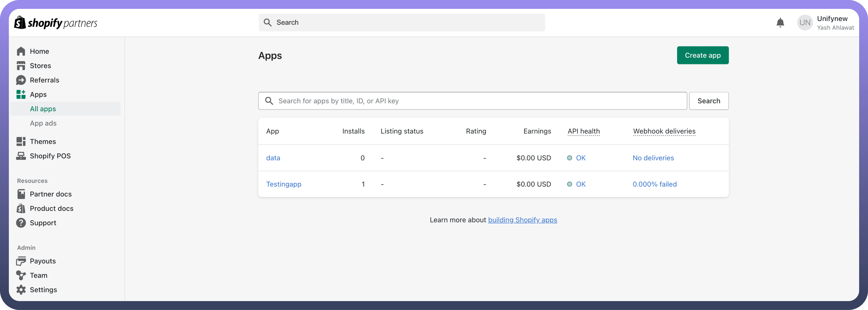The width and height of the screenshot is (868, 310).
Task: Open the data app link
Action: coord(273,158)
